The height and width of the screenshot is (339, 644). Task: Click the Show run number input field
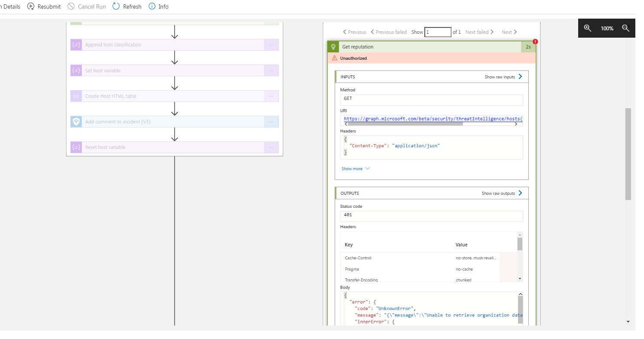[x=437, y=32]
